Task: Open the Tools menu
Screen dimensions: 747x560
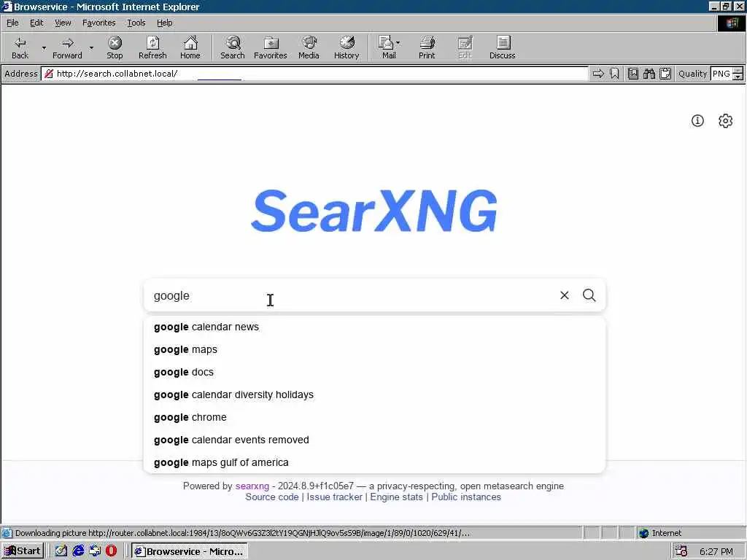Action: pyautogui.click(x=136, y=23)
